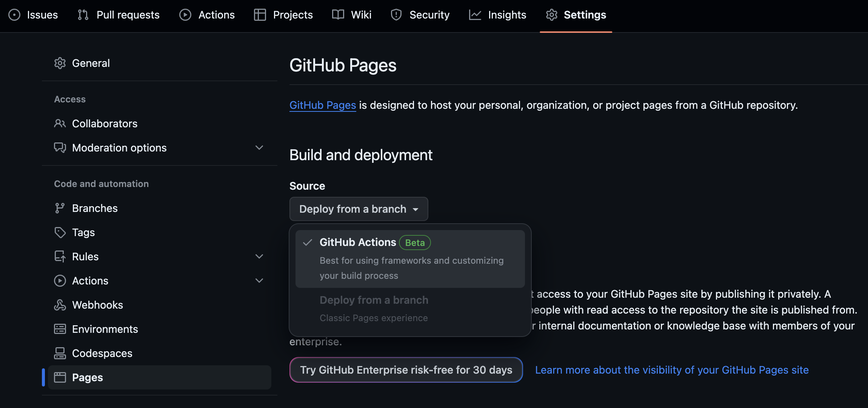Click the Insights graph icon

475,15
